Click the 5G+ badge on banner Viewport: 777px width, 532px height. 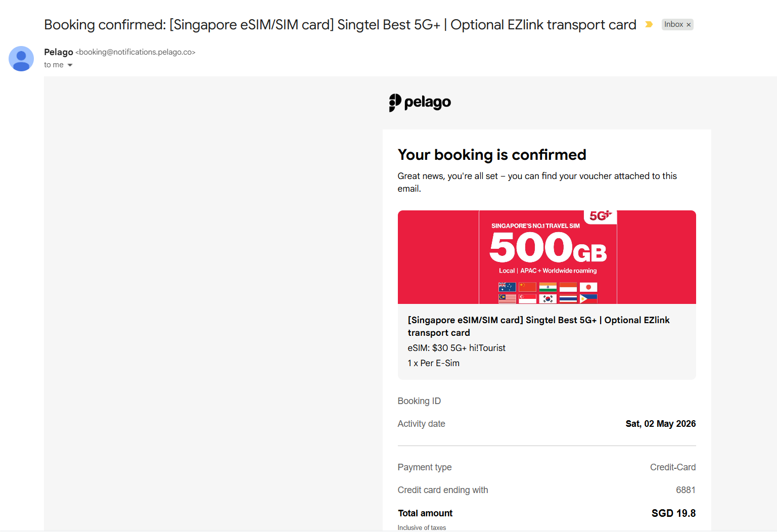click(x=601, y=216)
